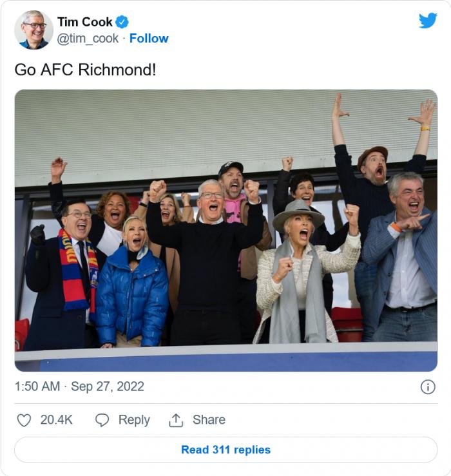Click the blue puffer jacket in photo

click(132, 296)
